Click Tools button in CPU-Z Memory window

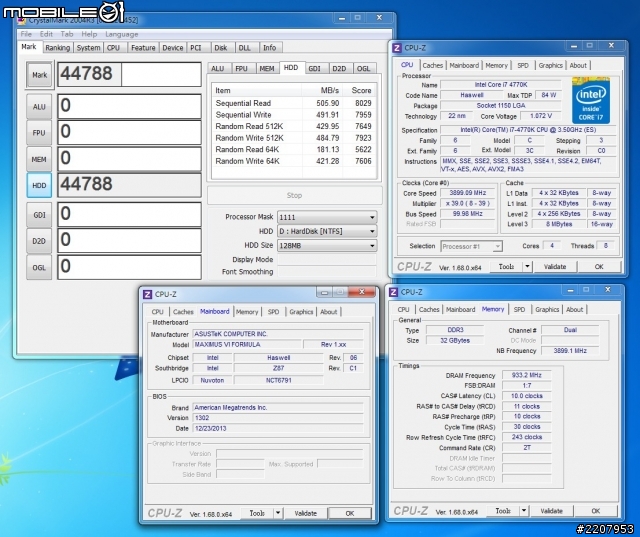point(503,510)
